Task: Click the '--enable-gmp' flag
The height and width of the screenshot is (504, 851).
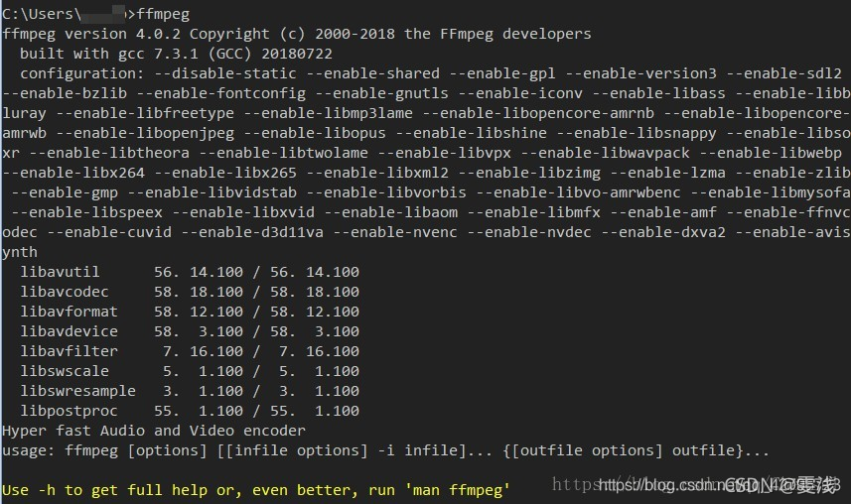Action: [65, 192]
